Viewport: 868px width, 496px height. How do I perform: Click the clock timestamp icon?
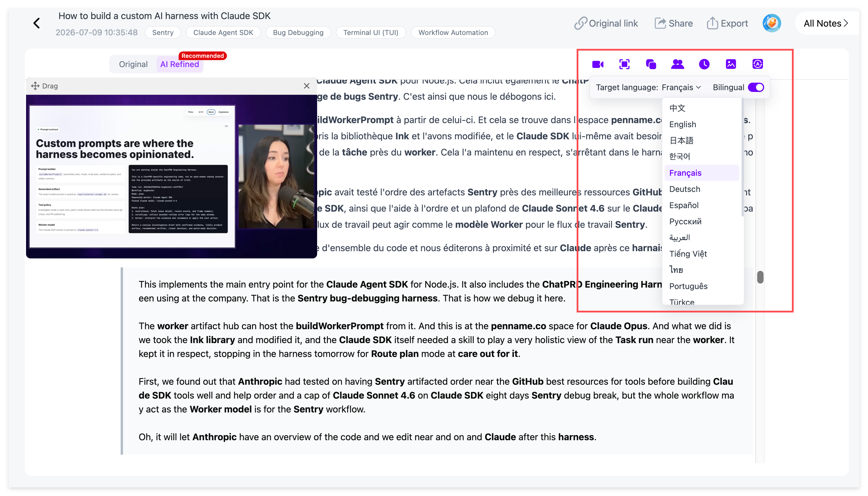[704, 64]
